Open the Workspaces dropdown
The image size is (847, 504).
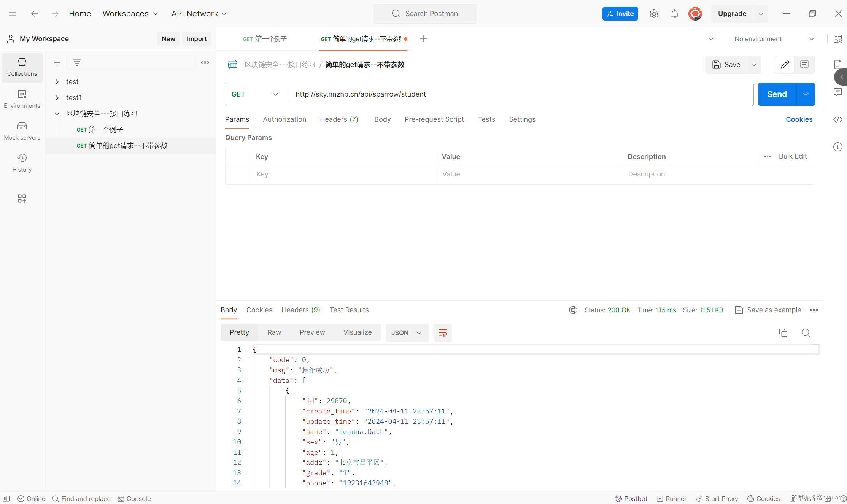pyautogui.click(x=130, y=14)
